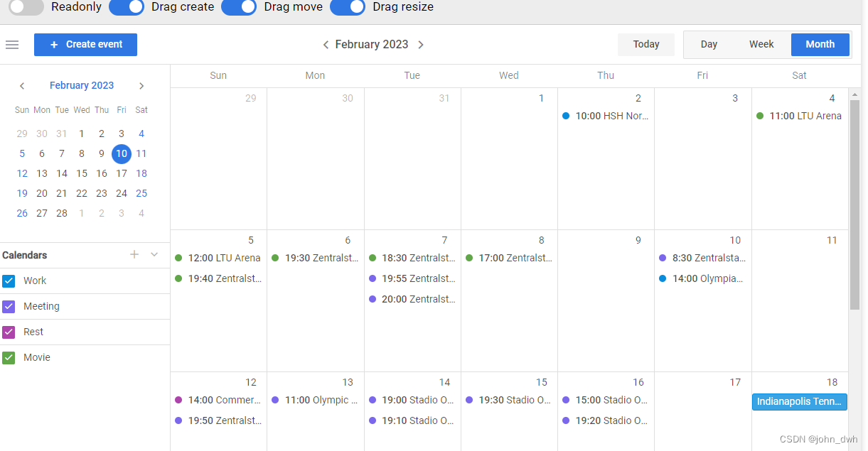Switch to Week view

coord(761,44)
